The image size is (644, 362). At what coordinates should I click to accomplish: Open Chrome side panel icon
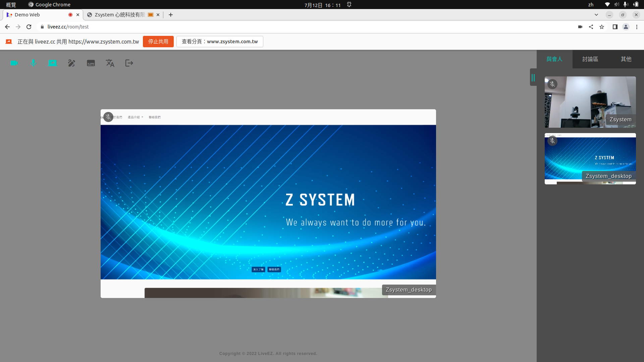[615, 27]
